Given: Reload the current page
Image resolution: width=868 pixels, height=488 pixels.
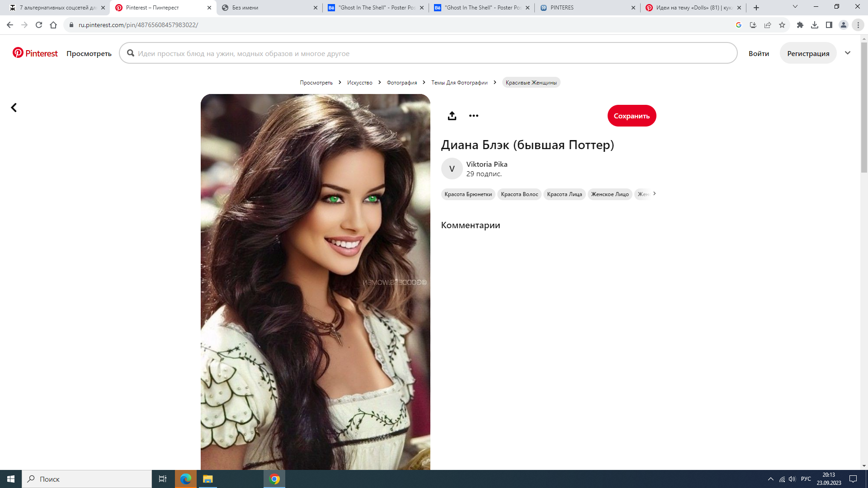Looking at the screenshot, I should coord(39,25).
